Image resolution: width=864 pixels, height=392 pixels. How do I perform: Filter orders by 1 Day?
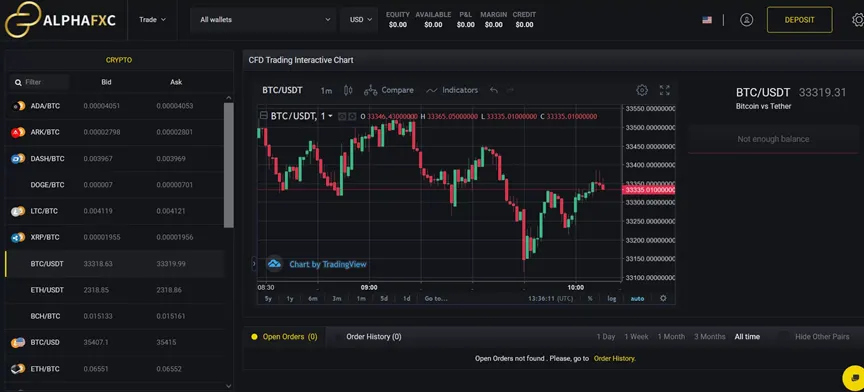(606, 336)
